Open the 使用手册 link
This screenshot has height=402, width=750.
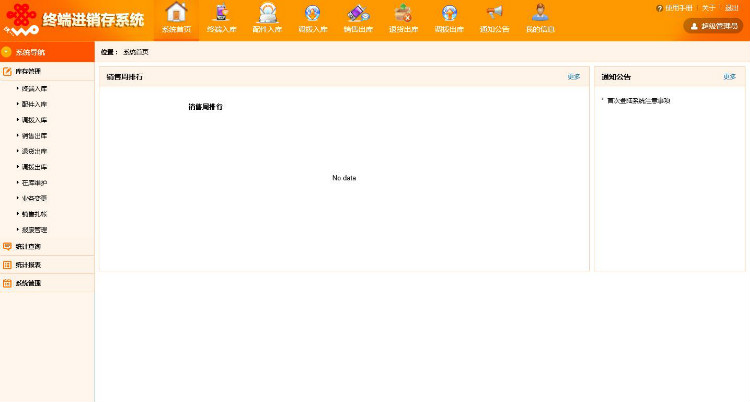679,8
